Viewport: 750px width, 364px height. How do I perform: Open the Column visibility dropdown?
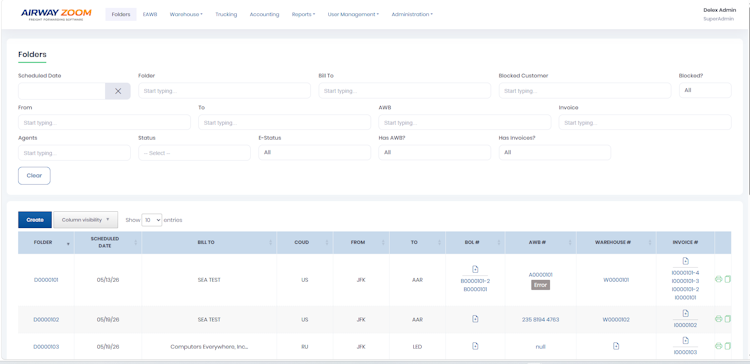click(x=86, y=220)
